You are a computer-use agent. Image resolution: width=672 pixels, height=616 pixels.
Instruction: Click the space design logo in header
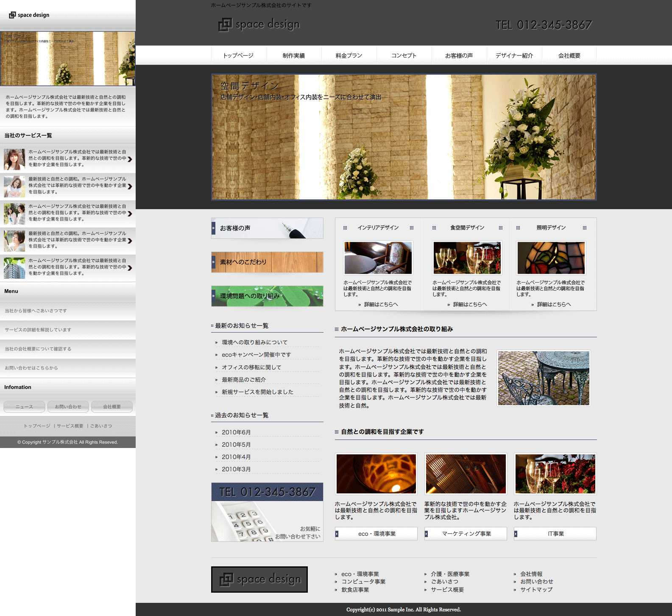click(259, 25)
